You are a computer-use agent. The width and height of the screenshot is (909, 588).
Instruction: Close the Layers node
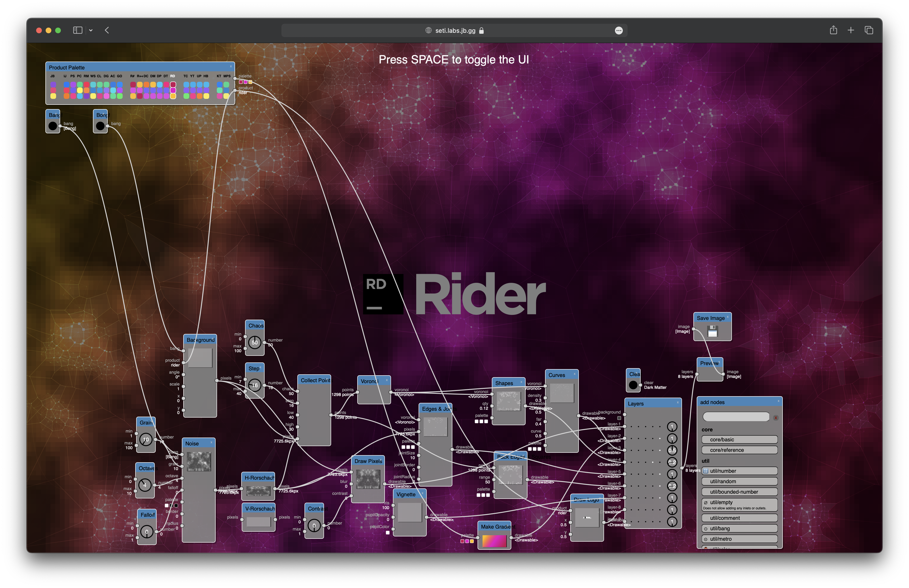pyautogui.click(x=678, y=402)
